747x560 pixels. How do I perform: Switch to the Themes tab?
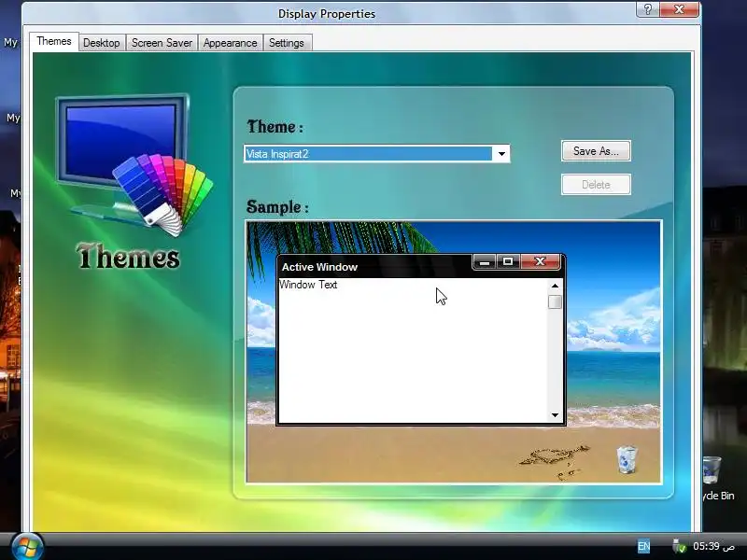click(54, 41)
